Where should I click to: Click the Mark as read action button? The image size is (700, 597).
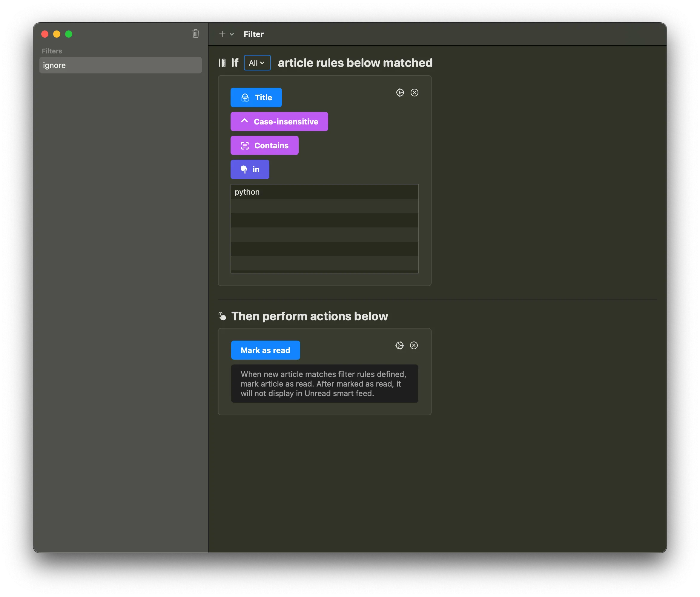[x=265, y=350]
